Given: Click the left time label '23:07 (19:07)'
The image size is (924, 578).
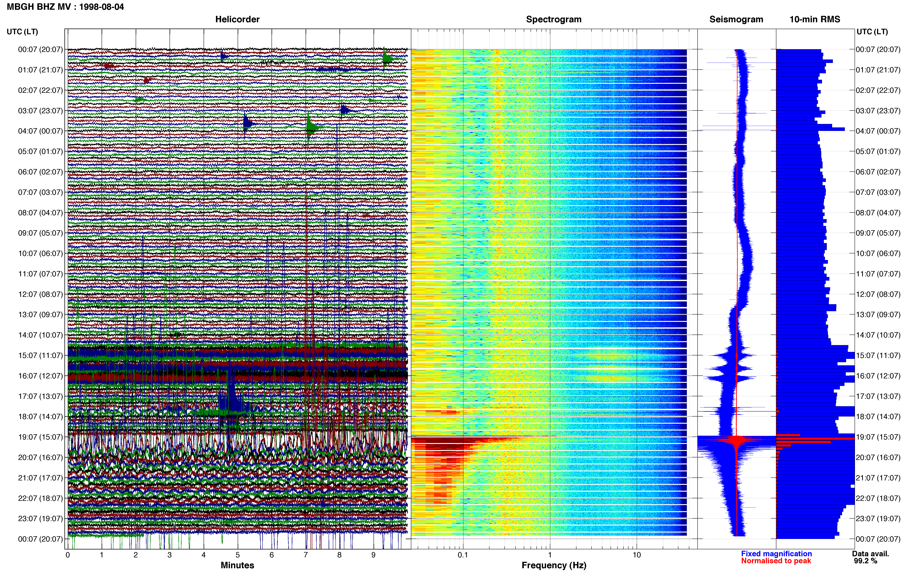Looking at the screenshot, I should [x=41, y=518].
